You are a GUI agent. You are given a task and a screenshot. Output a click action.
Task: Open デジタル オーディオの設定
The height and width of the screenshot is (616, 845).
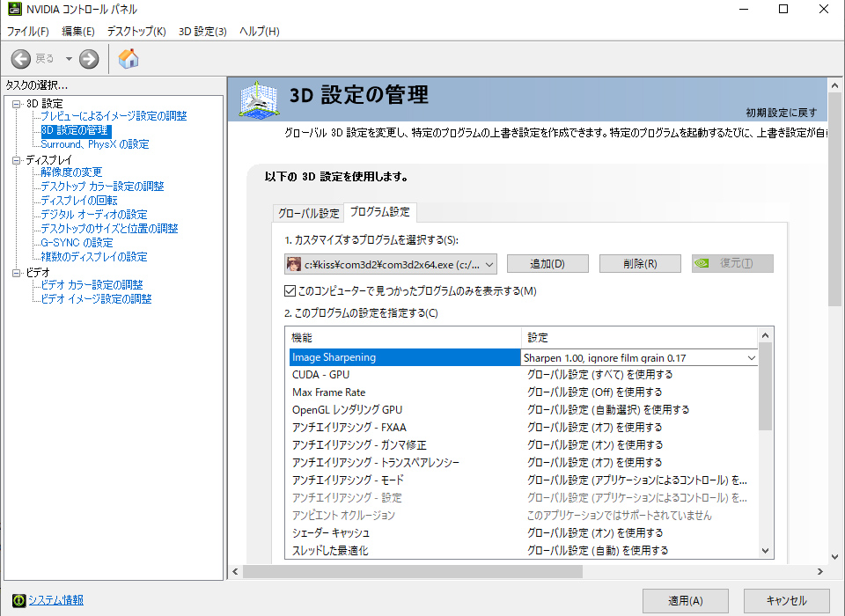pyautogui.click(x=94, y=214)
